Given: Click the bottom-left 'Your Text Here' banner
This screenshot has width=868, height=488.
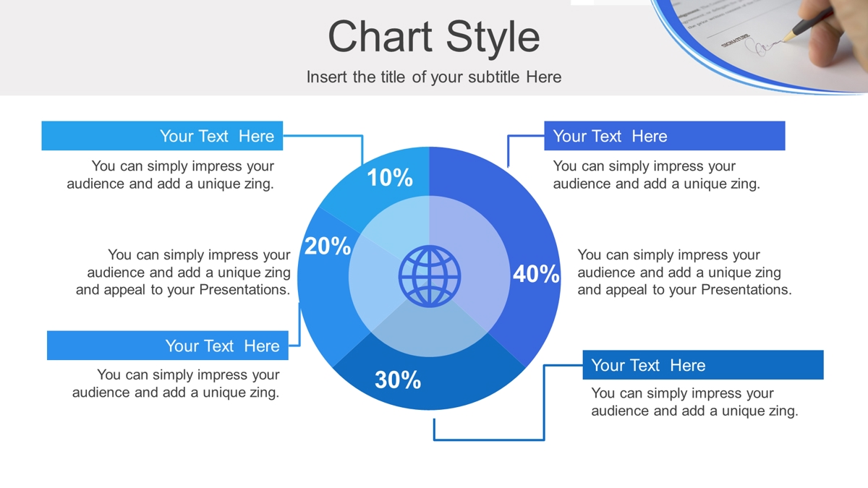Looking at the screenshot, I should click(168, 346).
